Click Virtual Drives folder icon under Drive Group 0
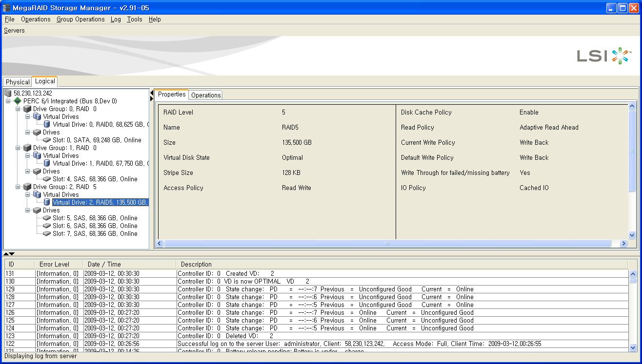The width and height of the screenshot is (642, 364). (37, 116)
